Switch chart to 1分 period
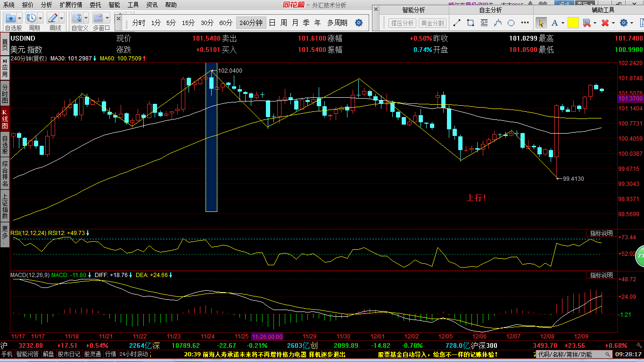This screenshot has height=362, width=644. pyautogui.click(x=156, y=23)
